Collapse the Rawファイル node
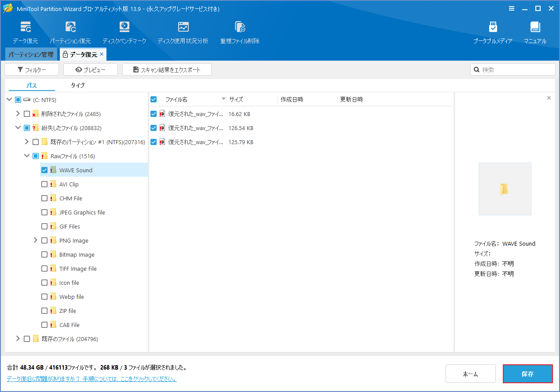This screenshot has height=392, width=560. tap(27, 156)
